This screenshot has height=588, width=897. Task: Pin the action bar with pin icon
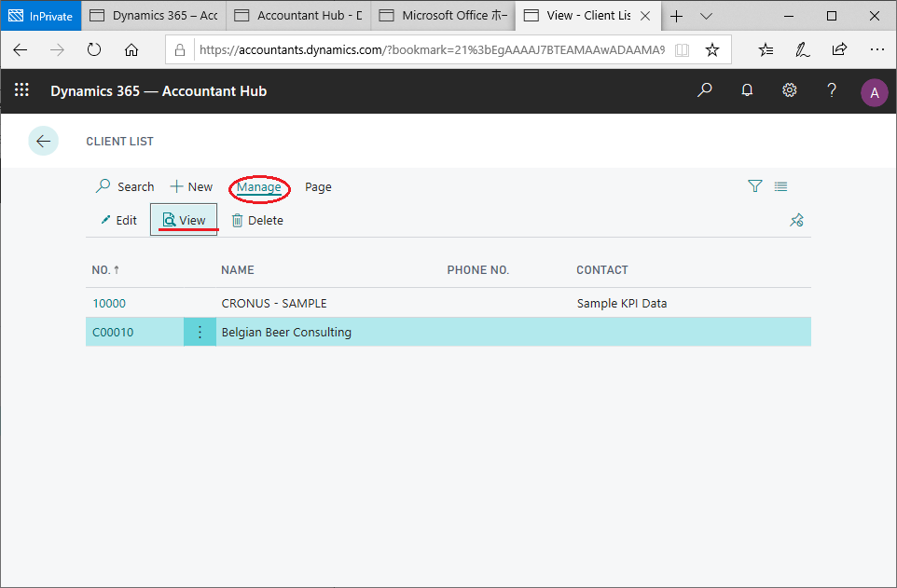point(796,220)
